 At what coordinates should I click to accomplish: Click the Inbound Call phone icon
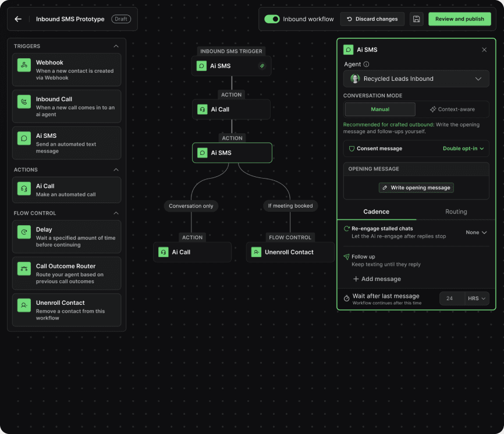click(x=24, y=101)
